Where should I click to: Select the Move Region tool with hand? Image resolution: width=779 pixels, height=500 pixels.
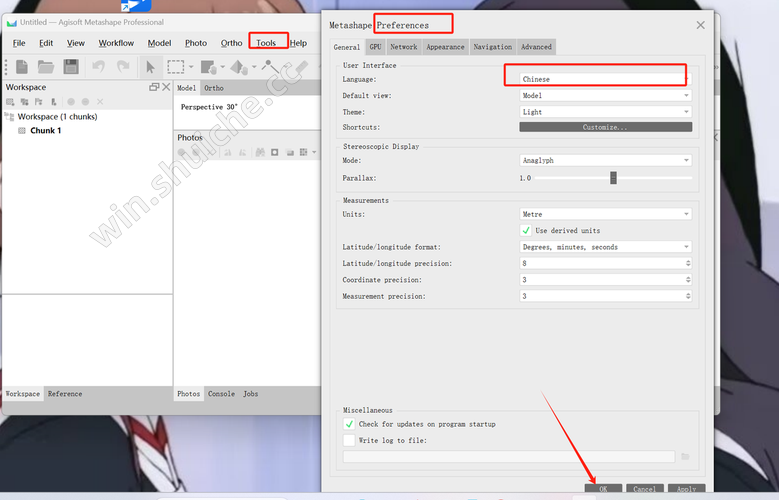coord(208,67)
